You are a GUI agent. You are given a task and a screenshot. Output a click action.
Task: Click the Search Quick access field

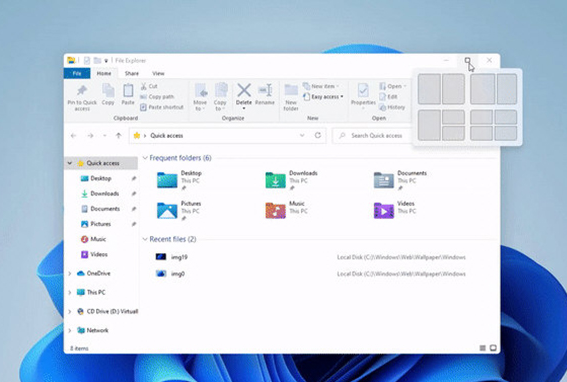[x=372, y=136]
